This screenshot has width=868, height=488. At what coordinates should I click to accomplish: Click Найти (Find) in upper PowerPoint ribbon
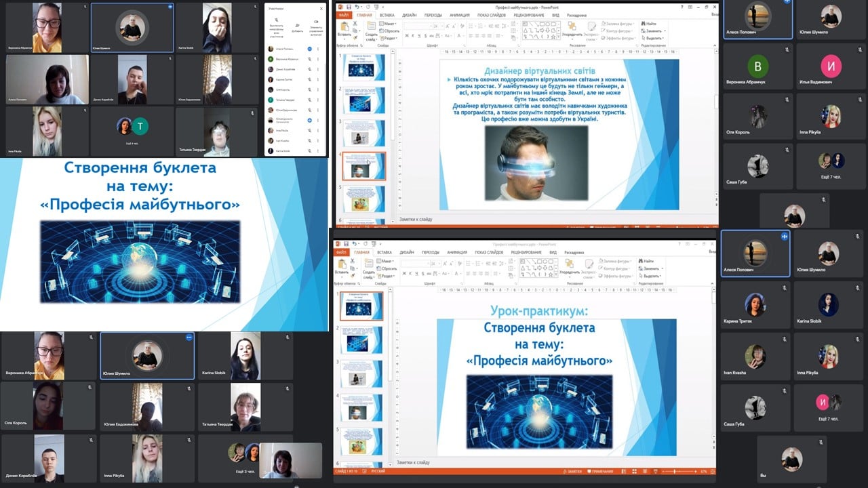(650, 24)
